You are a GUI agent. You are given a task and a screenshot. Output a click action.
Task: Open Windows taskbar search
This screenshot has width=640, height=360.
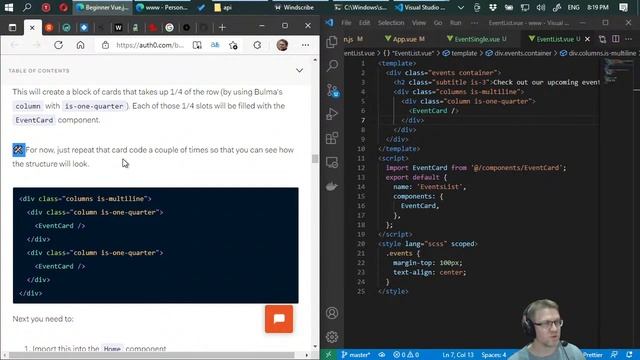point(27,7)
